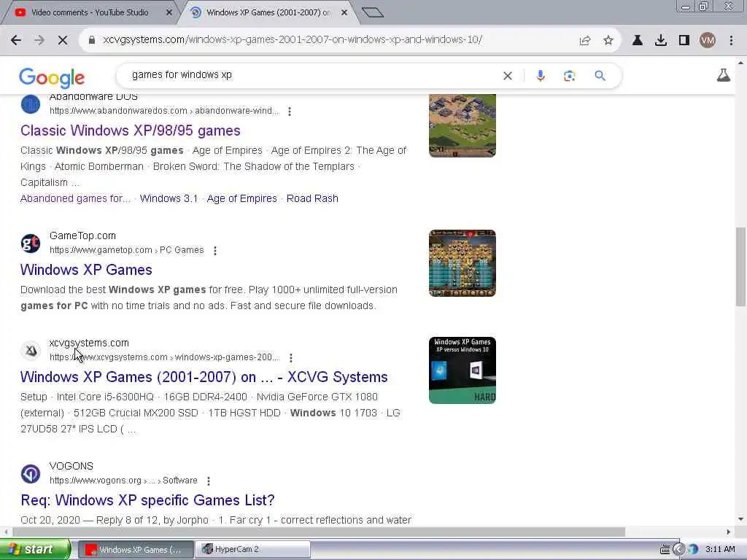
Task: Open Req: Windows XP specific Games List?
Action: pyautogui.click(x=147, y=500)
